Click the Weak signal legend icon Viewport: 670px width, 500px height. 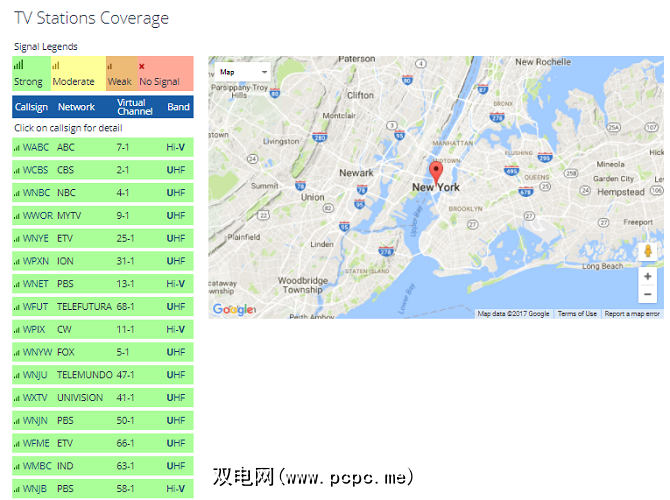[109, 66]
